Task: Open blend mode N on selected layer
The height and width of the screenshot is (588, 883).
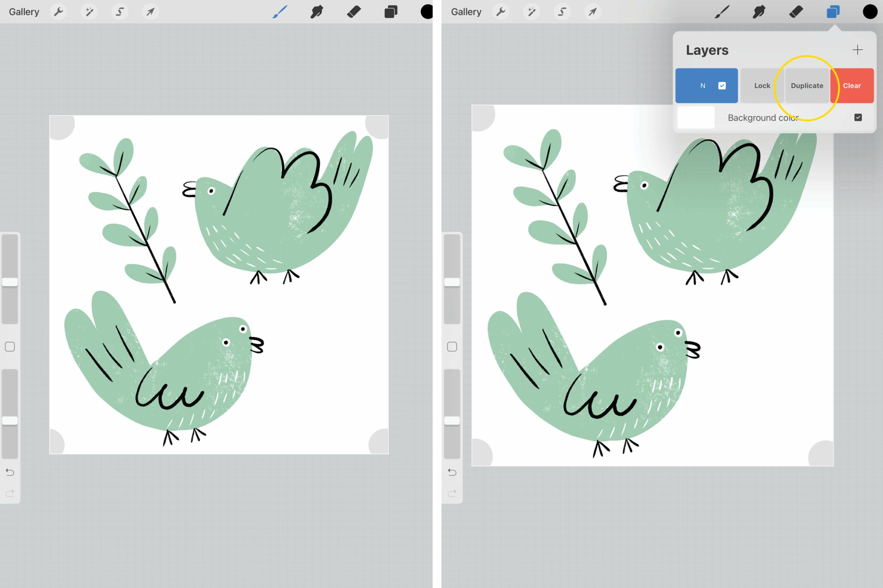Action: [703, 86]
